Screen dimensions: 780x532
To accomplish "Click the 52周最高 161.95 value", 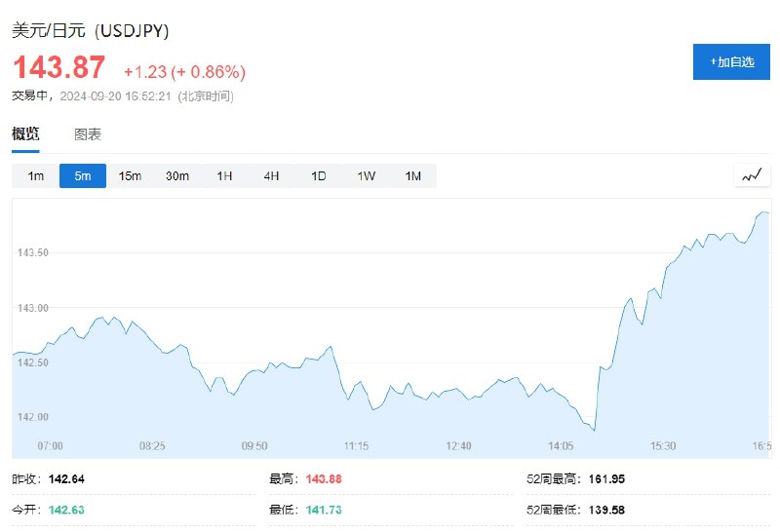I will [606, 479].
